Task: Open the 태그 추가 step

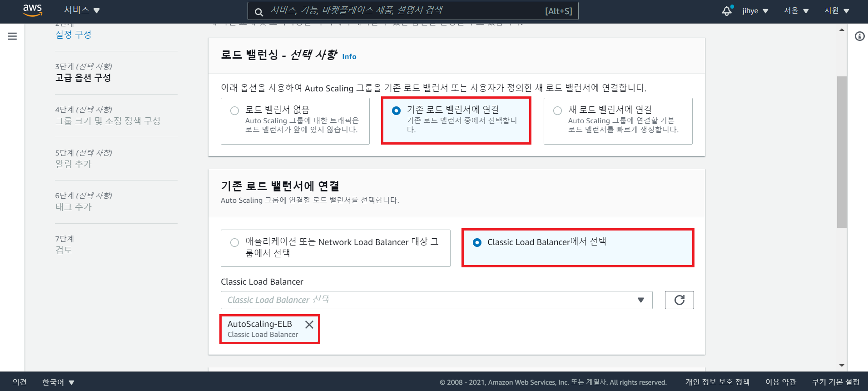Action: pos(74,207)
